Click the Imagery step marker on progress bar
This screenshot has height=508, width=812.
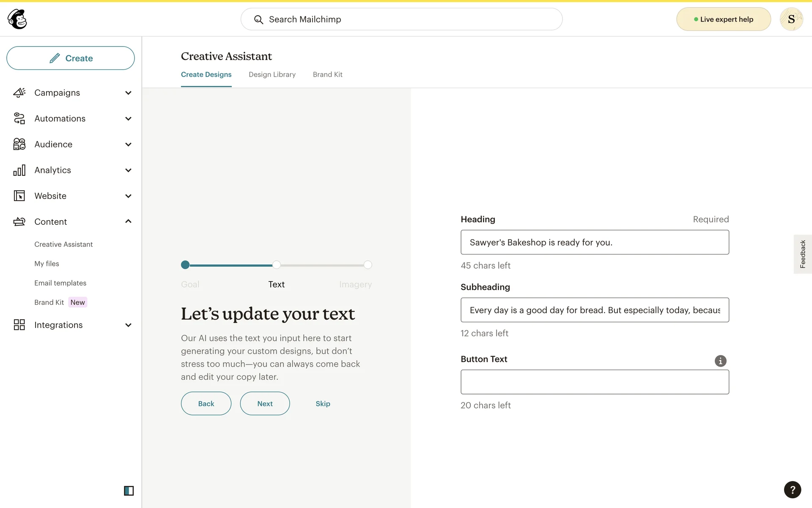[368, 265]
